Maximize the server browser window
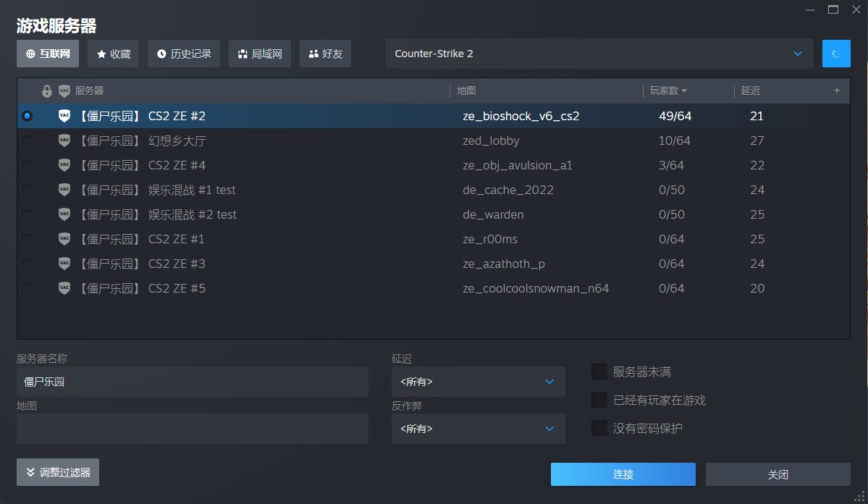The width and height of the screenshot is (868, 504). [833, 9]
